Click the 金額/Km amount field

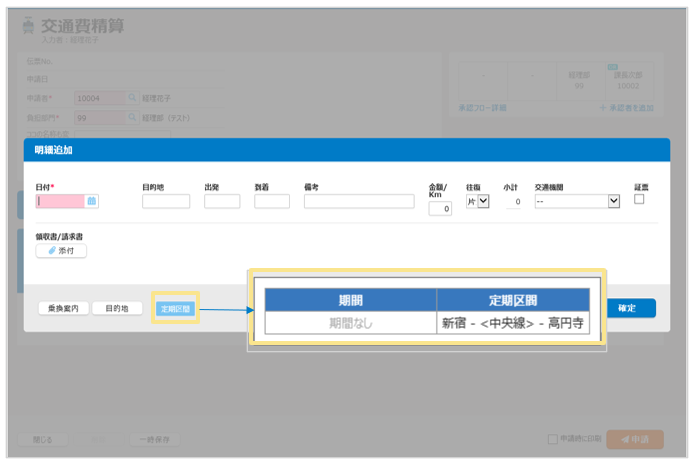(x=440, y=209)
